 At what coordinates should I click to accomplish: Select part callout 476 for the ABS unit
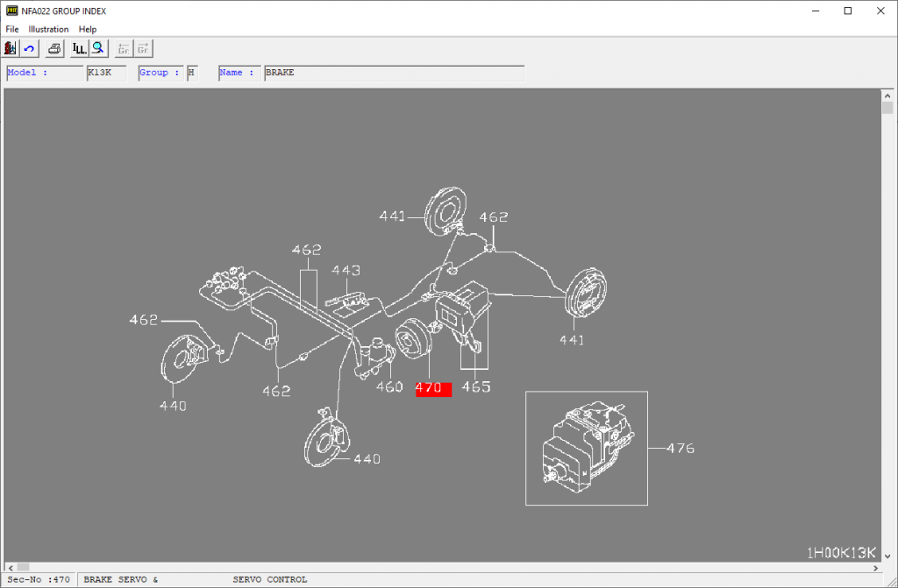coord(680,449)
